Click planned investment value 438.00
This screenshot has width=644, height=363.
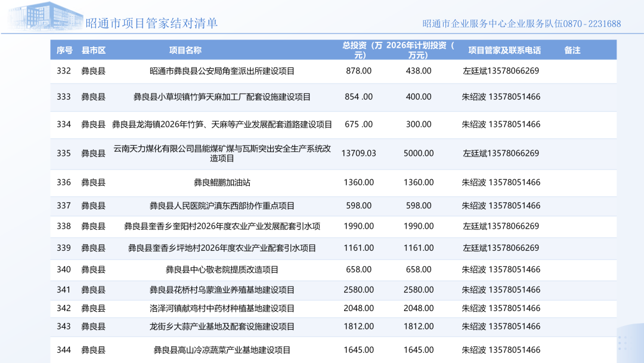point(419,70)
